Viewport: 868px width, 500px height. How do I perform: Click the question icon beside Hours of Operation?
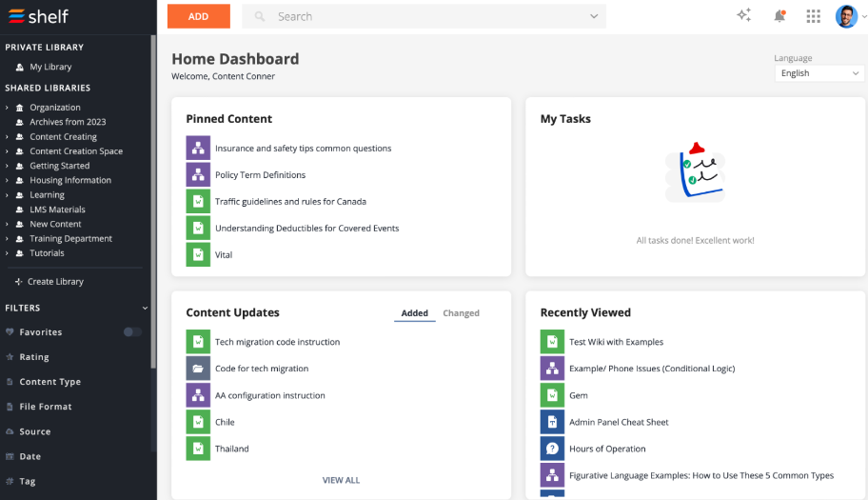click(552, 449)
